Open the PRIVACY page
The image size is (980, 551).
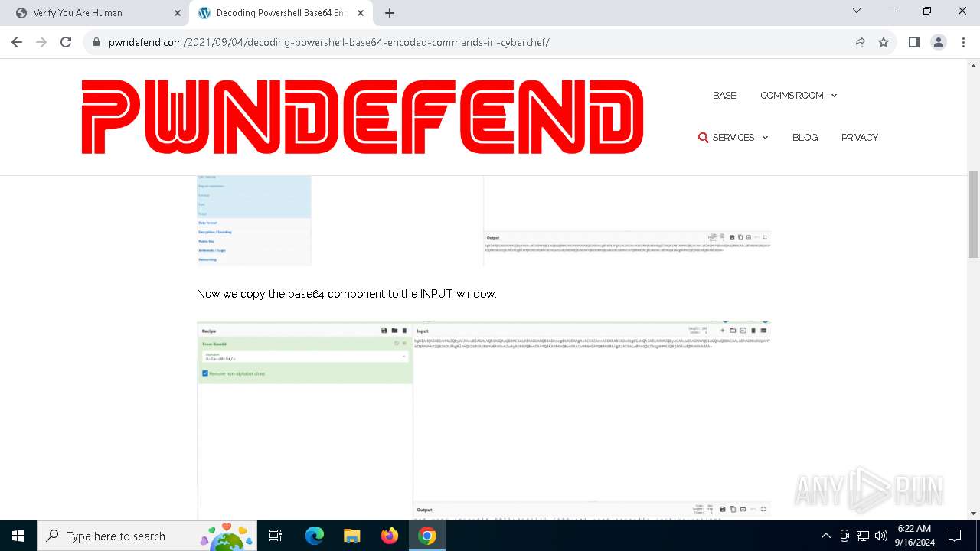(859, 137)
